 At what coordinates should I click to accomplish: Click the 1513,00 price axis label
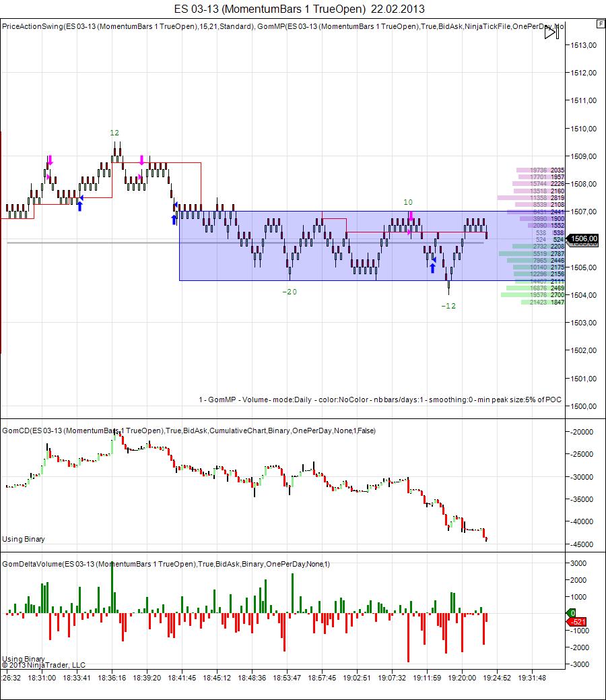pos(583,45)
